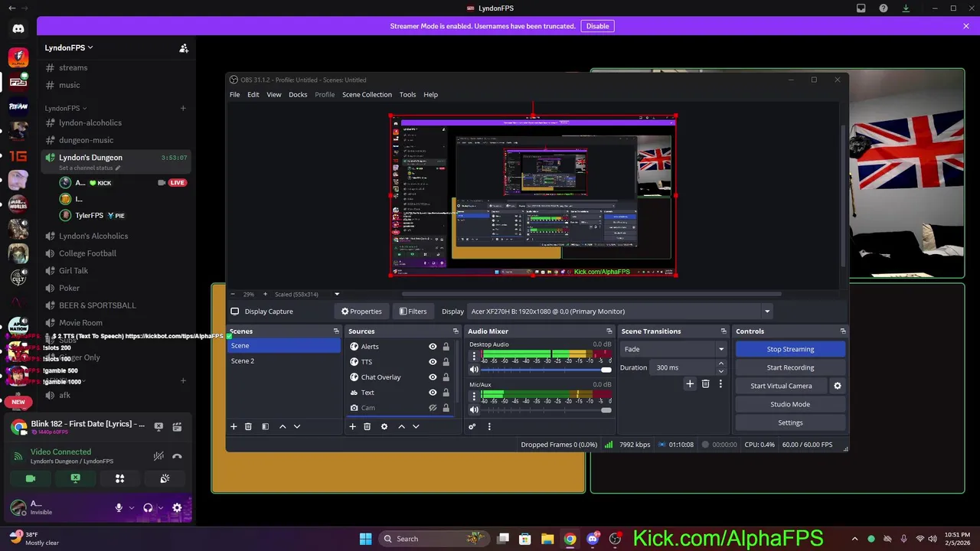Screen dimensions: 980x551
Task: Enter OBS Studio Mode
Action: (x=790, y=404)
